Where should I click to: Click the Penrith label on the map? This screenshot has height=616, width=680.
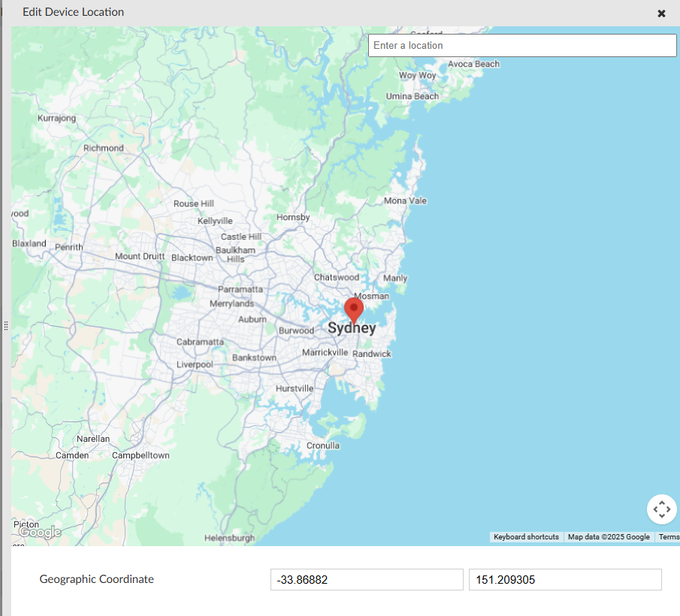tap(69, 247)
